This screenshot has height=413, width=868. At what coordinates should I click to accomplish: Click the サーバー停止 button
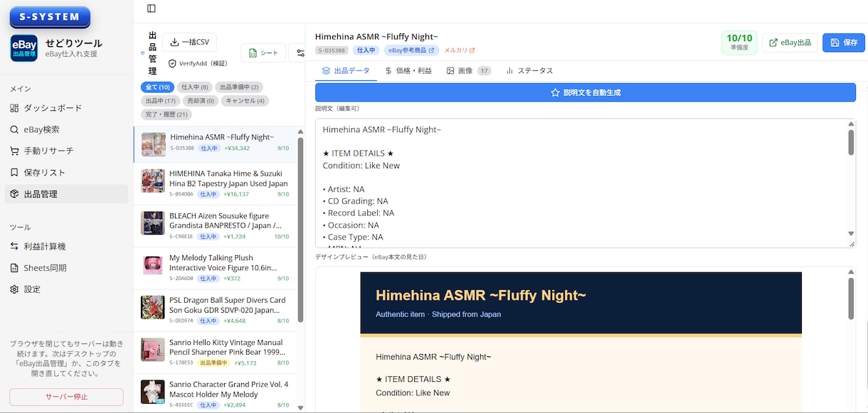(66, 397)
